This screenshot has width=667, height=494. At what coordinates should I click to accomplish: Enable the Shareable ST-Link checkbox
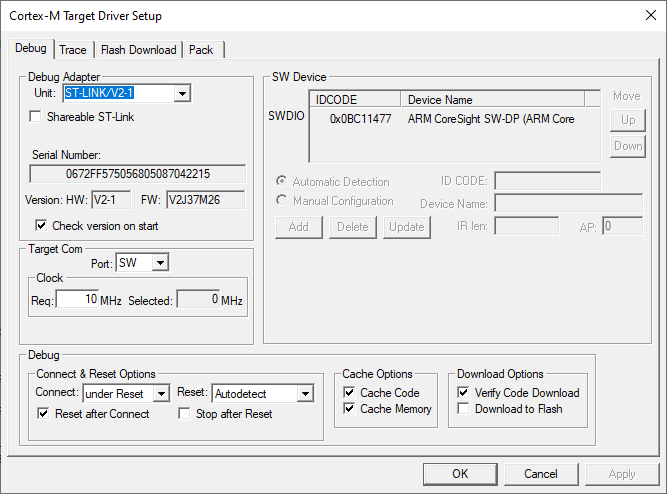(35, 117)
